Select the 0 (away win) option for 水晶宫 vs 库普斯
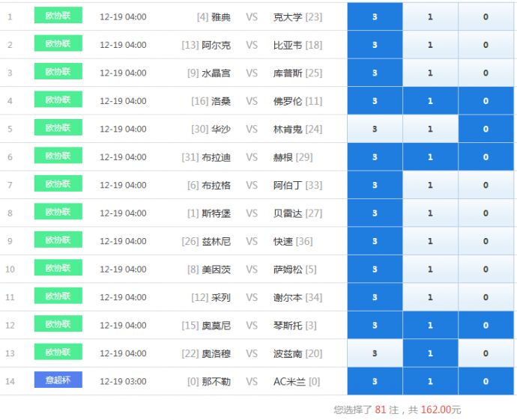The height and width of the screenshot is (420, 517). tap(486, 73)
